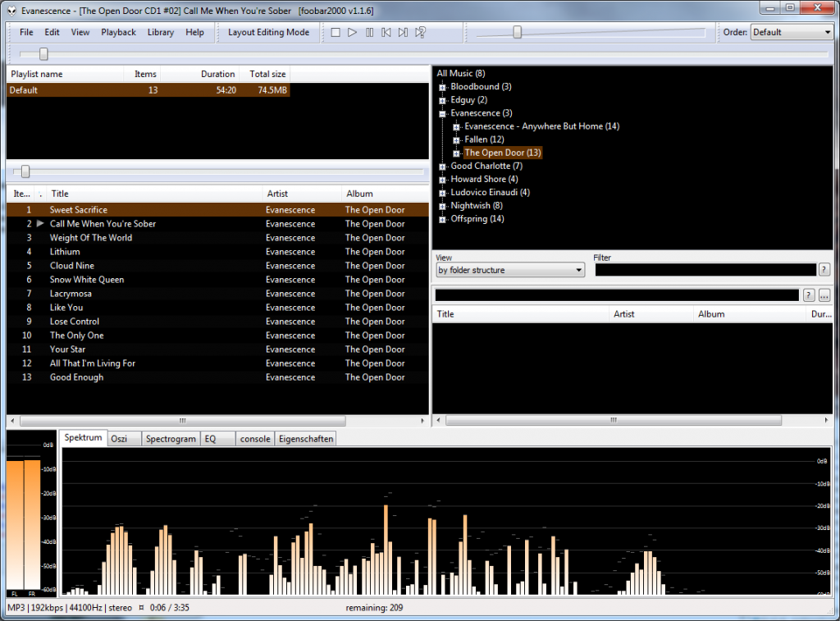The height and width of the screenshot is (621, 840).
Task: Sort playlists by Duration column
Action: [x=199, y=74]
